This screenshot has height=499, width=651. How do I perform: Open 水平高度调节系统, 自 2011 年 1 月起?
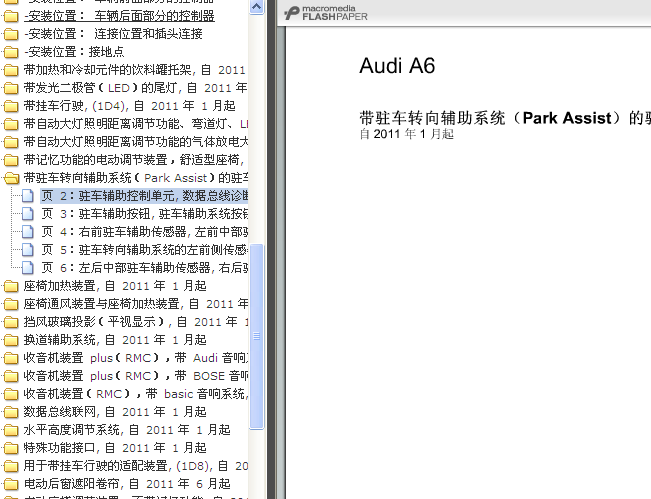[x=127, y=430]
